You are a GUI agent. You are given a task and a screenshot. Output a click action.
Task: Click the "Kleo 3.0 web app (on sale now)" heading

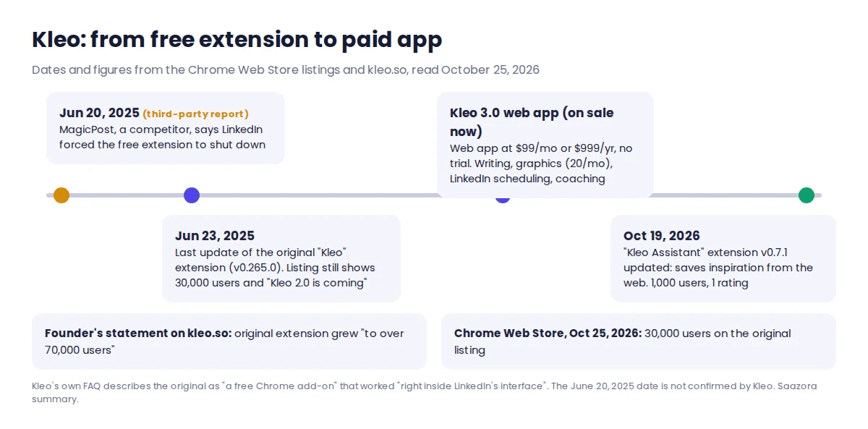[x=532, y=122]
